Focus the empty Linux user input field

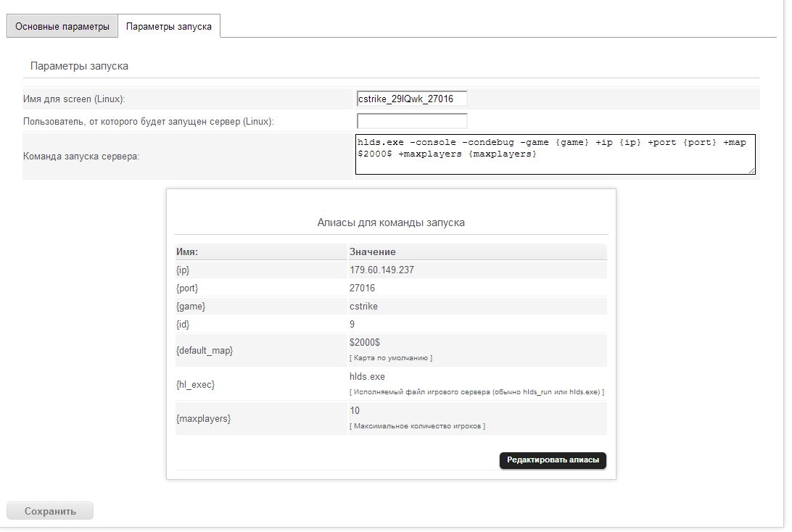pos(411,121)
